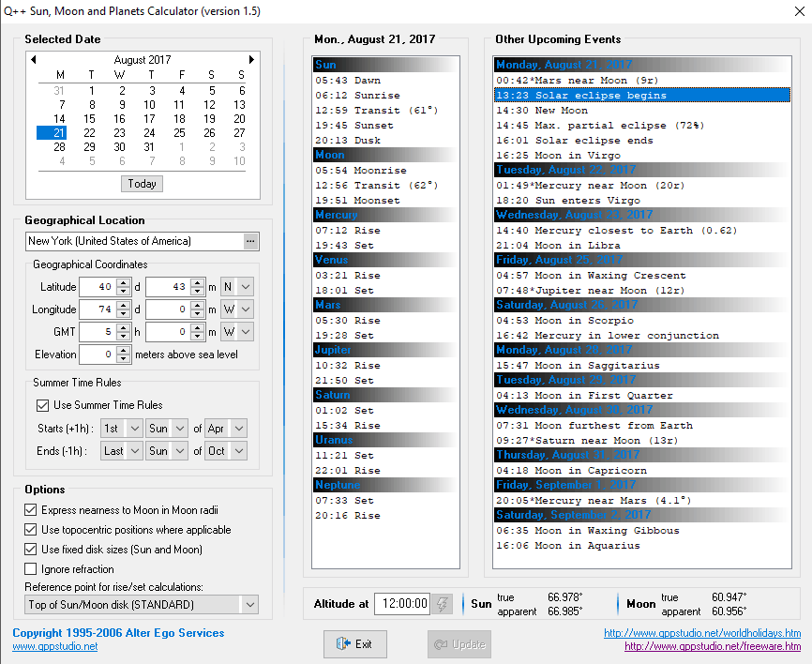Select Max. partial eclipse (72%) event
Viewport: 812px width, 664px height.
(x=642, y=126)
